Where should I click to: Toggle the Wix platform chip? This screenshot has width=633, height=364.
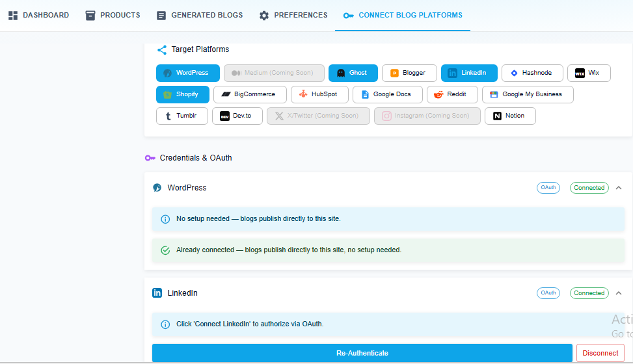[589, 73]
